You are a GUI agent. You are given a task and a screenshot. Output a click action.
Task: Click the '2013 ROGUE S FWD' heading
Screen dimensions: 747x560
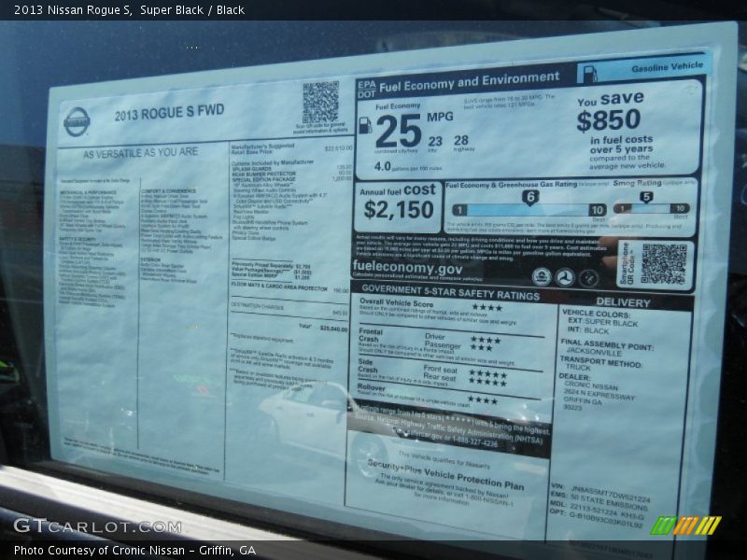169,113
